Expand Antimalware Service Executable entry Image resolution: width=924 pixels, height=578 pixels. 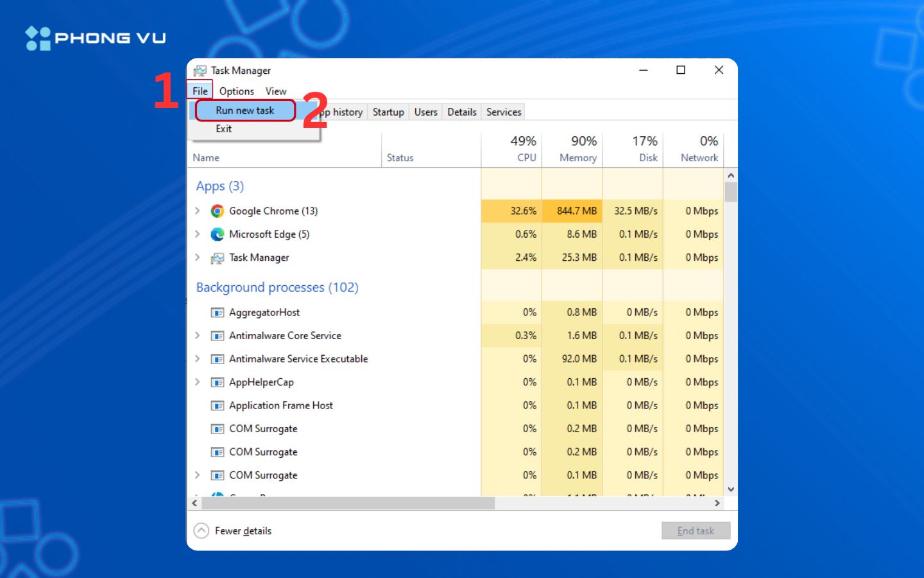[198, 359]
